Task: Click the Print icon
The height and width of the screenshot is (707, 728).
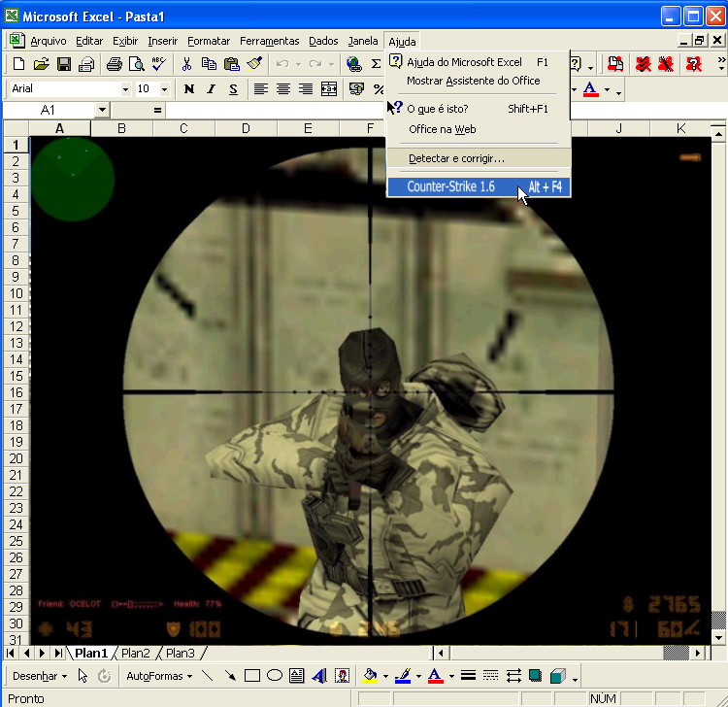Action: [x=115, y=64]
